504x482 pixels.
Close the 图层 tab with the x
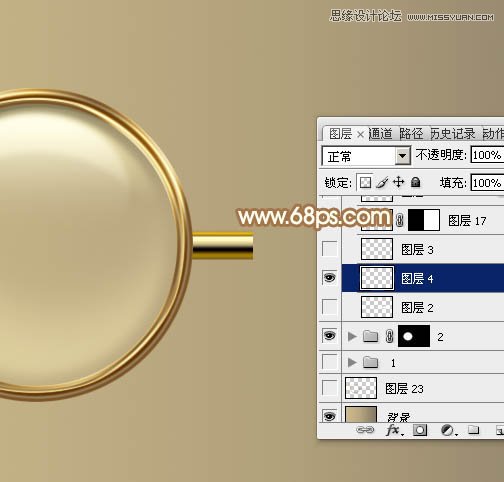point(360,134)
